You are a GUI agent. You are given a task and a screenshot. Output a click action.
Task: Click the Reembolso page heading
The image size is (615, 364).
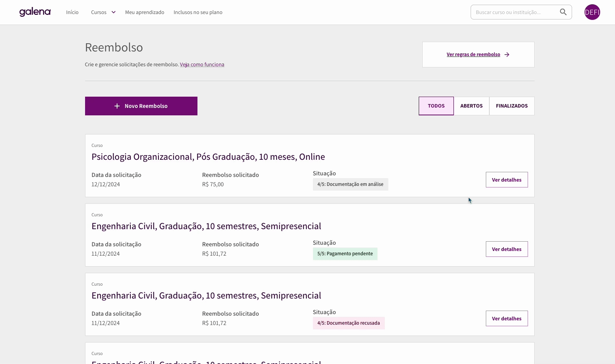coord(114,48)
